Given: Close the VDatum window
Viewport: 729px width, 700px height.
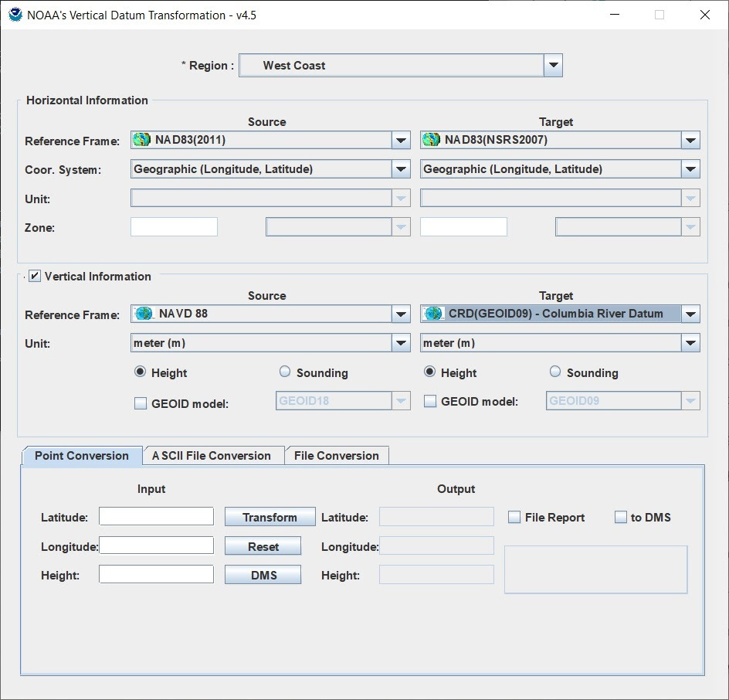Looking at the screenshot, I should 705,15.
